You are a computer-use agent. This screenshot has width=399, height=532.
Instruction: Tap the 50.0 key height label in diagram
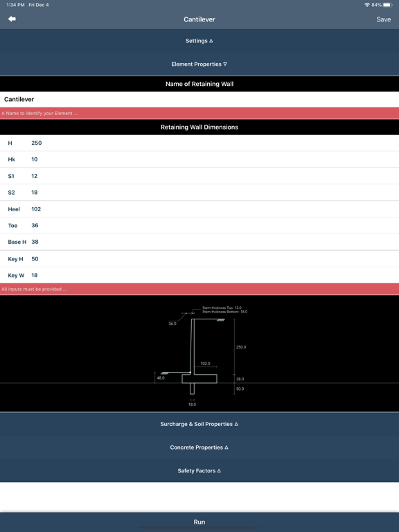(240, 389)
